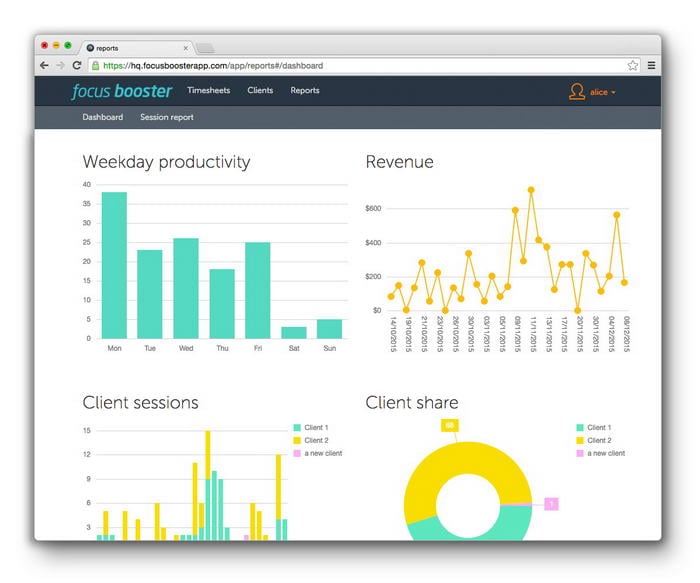Click the tallest yellow Client sessions bar
Viewport: 700px width, 583px height.
tap(208, 454)
